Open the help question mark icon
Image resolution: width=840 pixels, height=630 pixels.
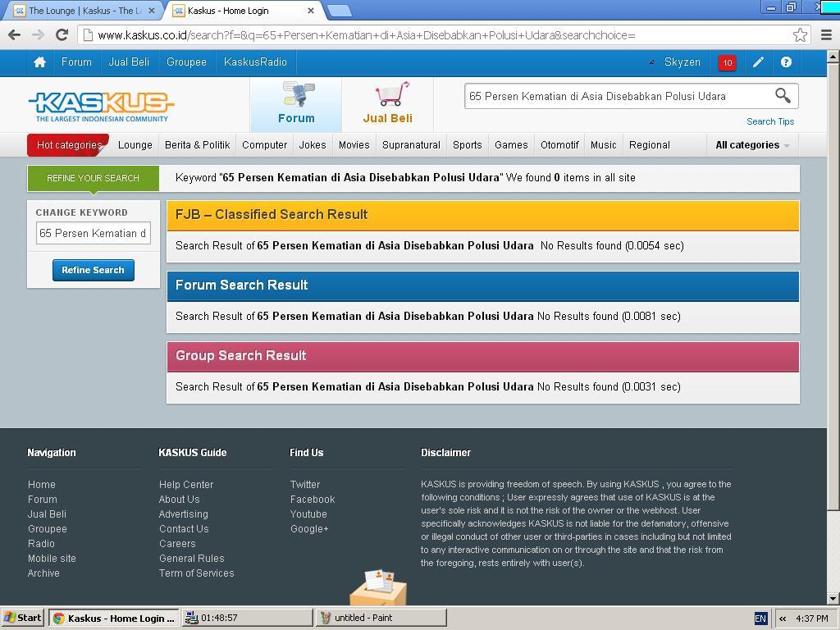(x=786, y=62)
